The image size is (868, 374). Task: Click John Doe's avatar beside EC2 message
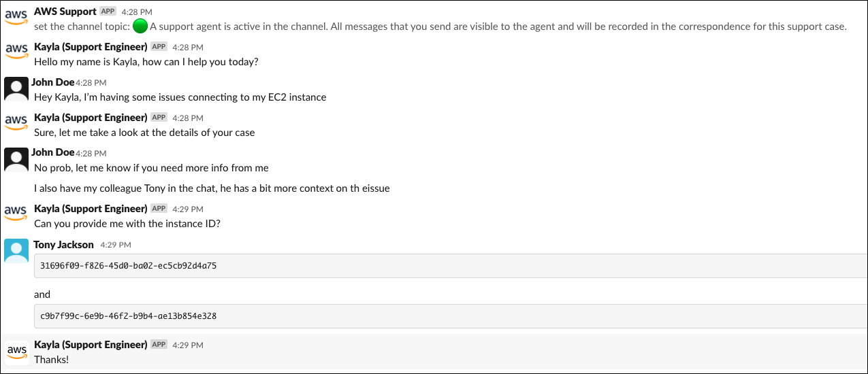pyautogui.click(x=16, y=88)
